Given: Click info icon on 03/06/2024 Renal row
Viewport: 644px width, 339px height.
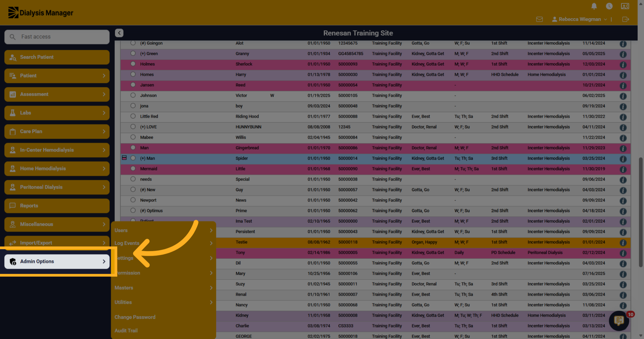Looking at the screenshot, I should [x=623, y=295].
